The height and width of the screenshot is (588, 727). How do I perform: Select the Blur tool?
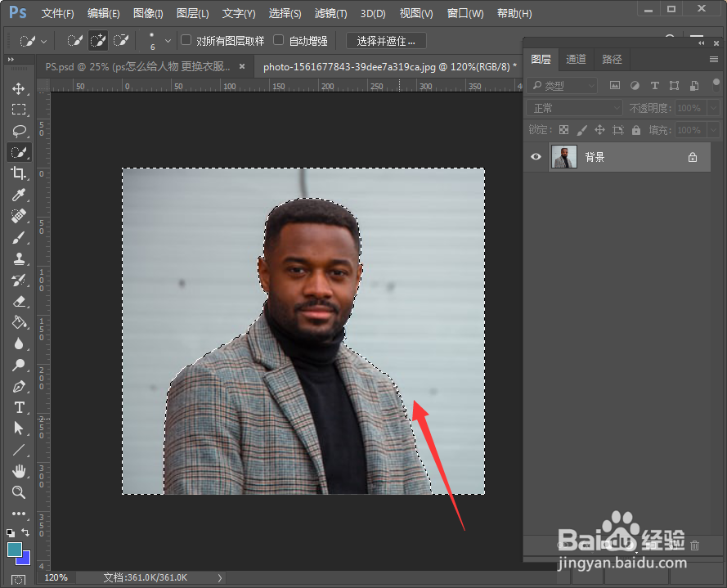coord(19,343)
